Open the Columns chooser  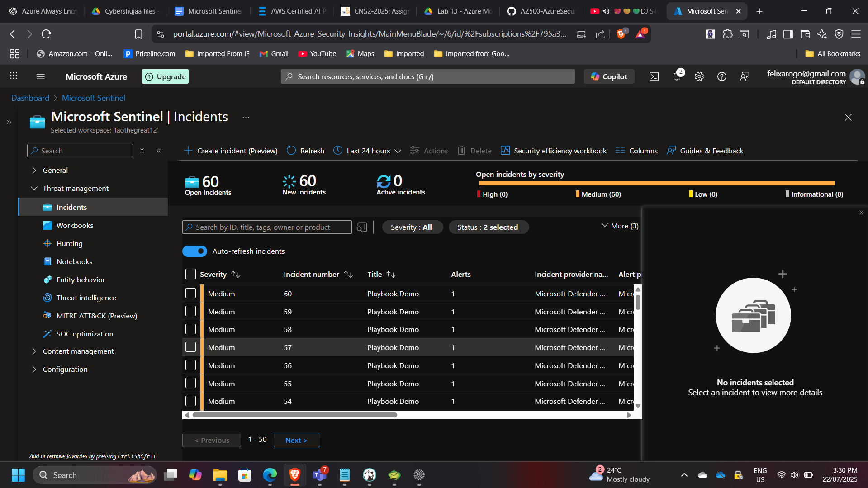tap(636, 151)
